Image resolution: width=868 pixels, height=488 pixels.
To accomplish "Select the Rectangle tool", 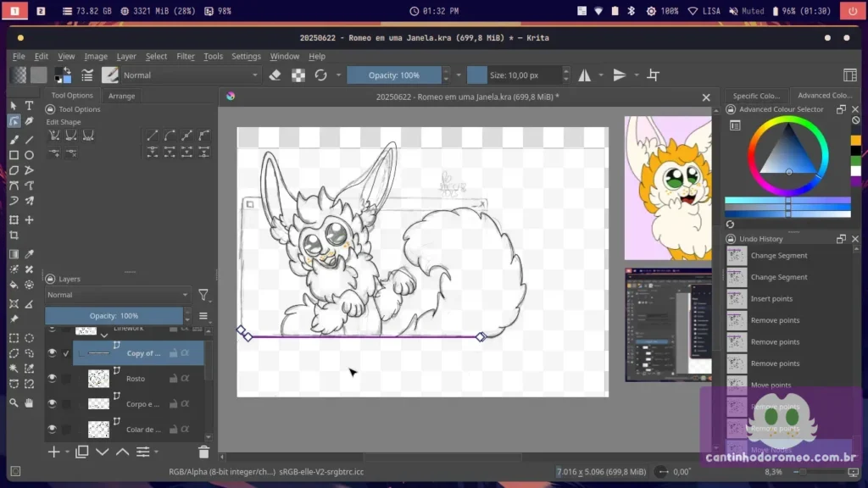I will [x=14, y=156].
